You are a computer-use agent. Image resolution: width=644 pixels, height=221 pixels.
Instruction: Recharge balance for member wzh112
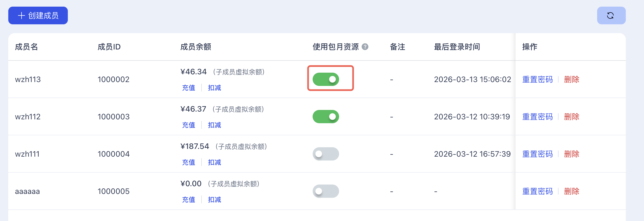coord(189,125)
